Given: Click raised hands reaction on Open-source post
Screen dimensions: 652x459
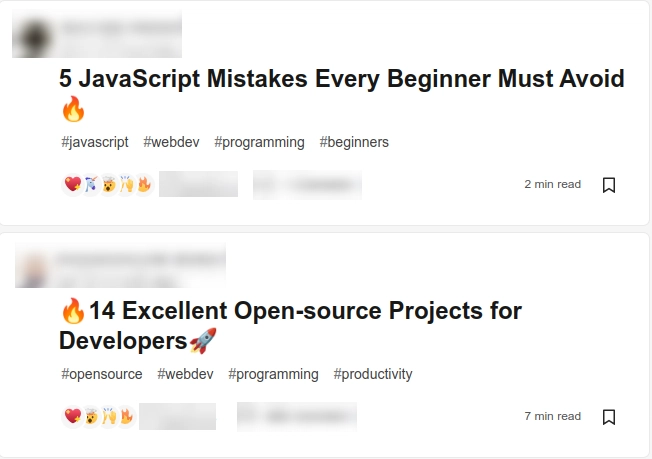Looking at the screenshot, I should point(109,416).
